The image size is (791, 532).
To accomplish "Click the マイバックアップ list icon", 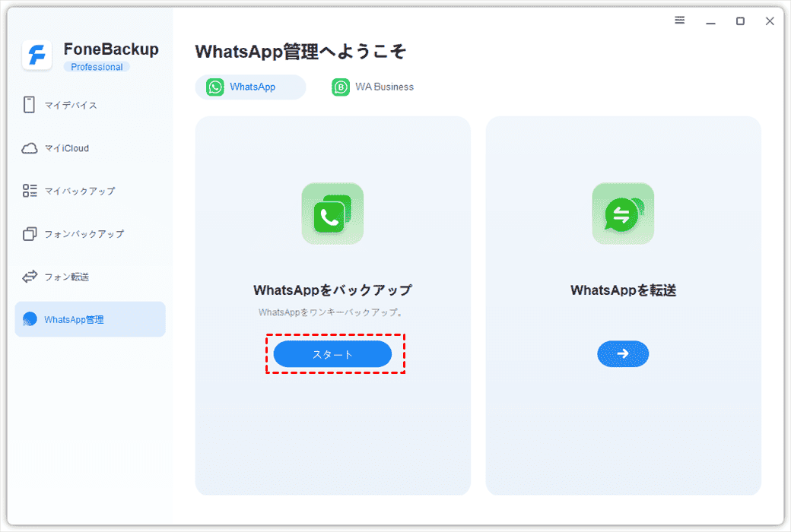I will tap(30, 191).
